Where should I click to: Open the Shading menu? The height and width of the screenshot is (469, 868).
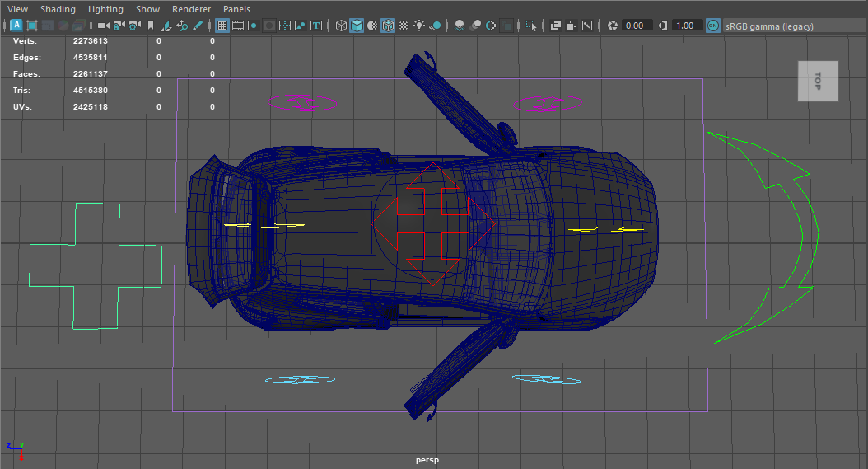[x=58, y=9]
